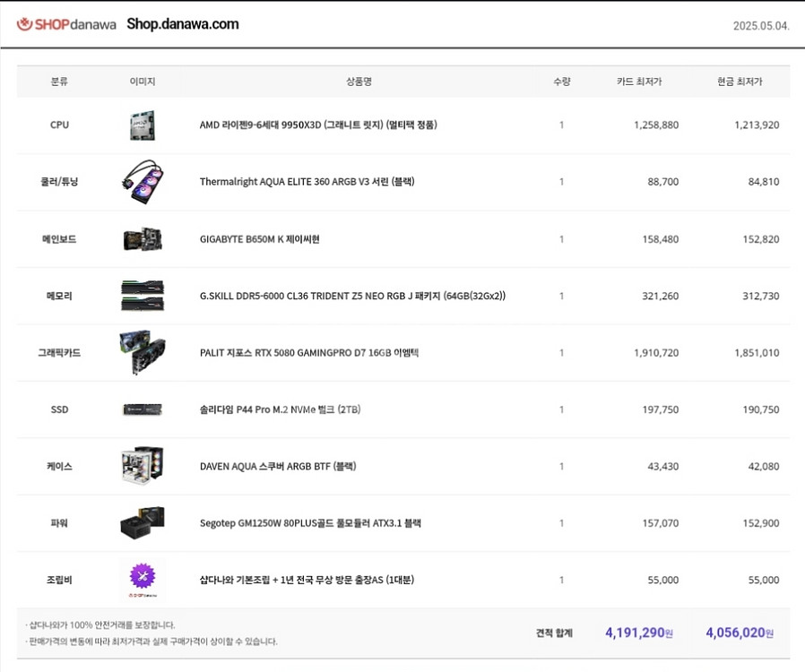
Task: Click the cash price 312,730
Action: pos(761,296)
